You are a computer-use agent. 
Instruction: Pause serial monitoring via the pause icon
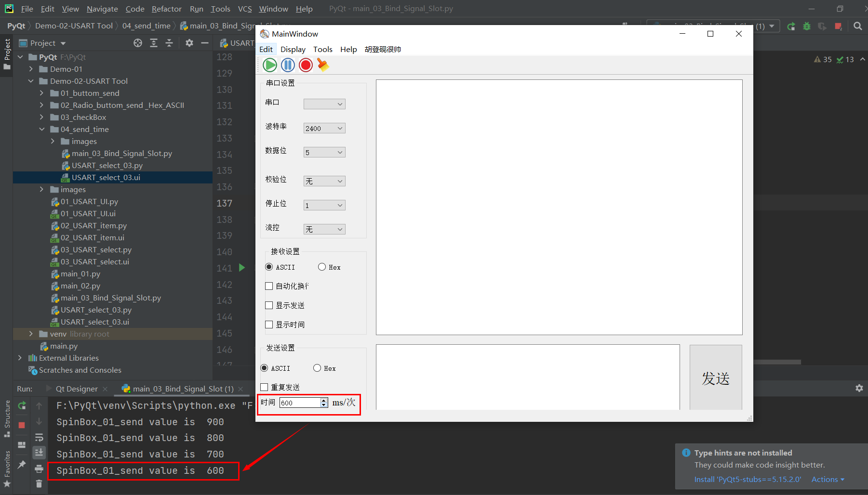point(288,65)
